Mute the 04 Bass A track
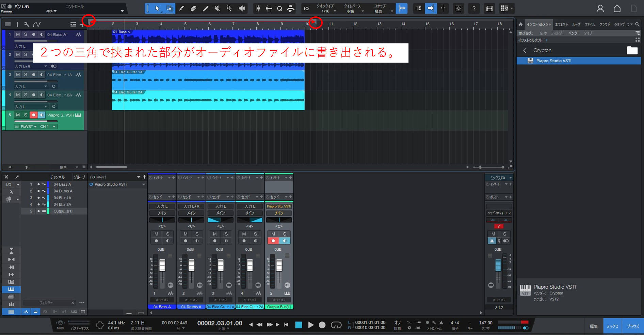Screen dimensions: 644x335 pyautogui.click(x=18, y=34)
